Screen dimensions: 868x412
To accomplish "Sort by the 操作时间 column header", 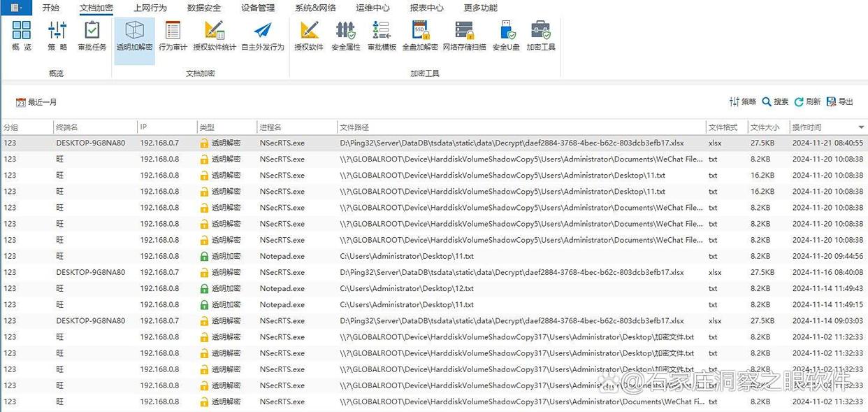I will 807,127.
